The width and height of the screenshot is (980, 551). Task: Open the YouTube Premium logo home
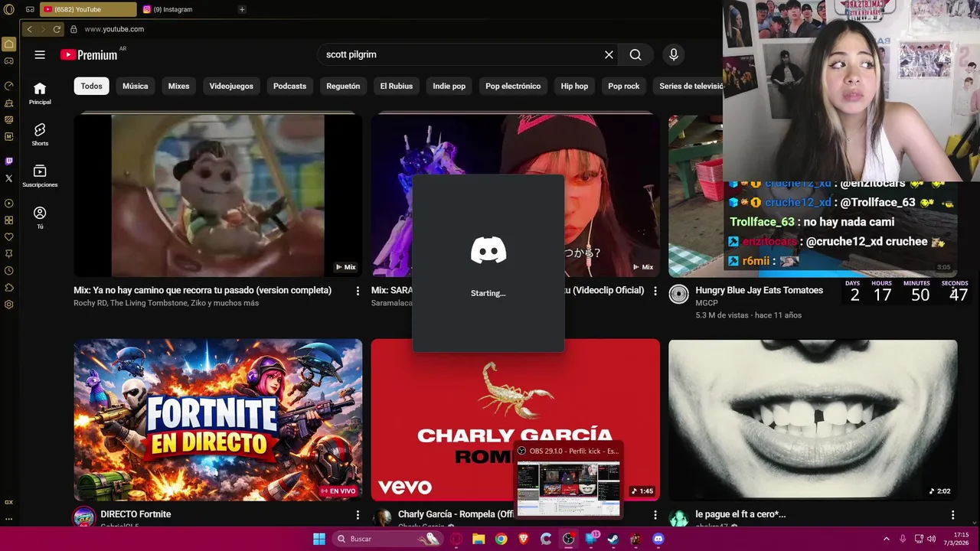[89, 54]
